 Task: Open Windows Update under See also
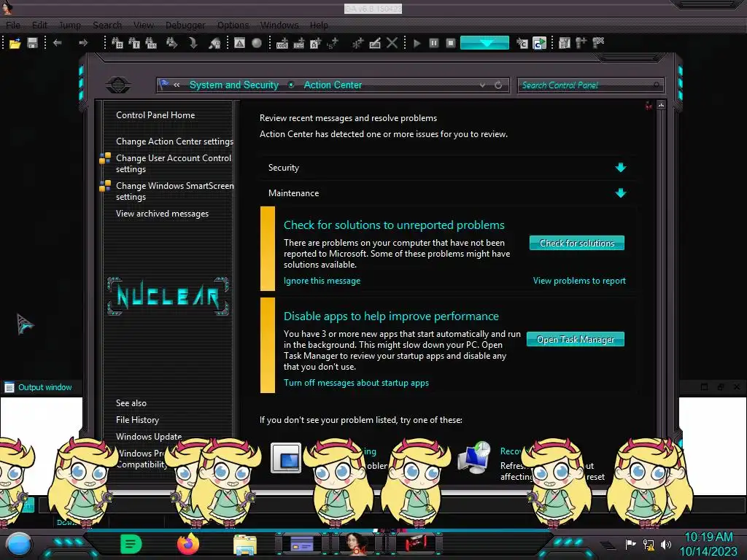point(149,437)
